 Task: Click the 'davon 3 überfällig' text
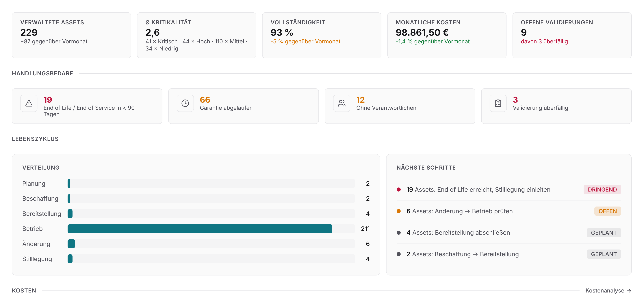pyautogui.click(x=544, y=42)
